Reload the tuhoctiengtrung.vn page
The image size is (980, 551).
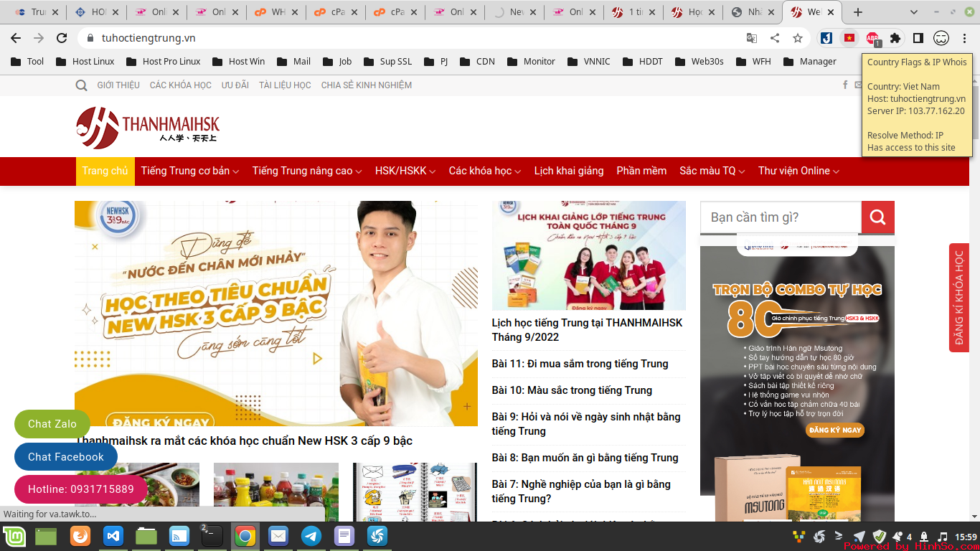62,38
